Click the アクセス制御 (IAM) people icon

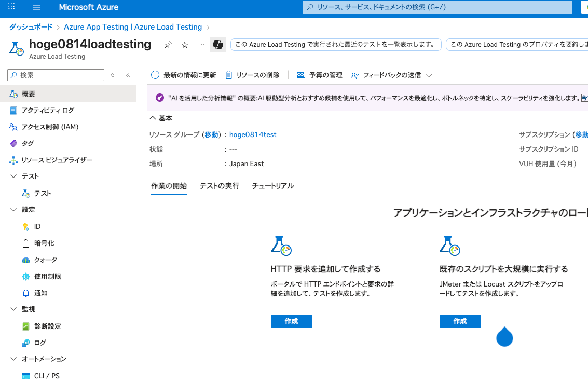tap(13, 127)
